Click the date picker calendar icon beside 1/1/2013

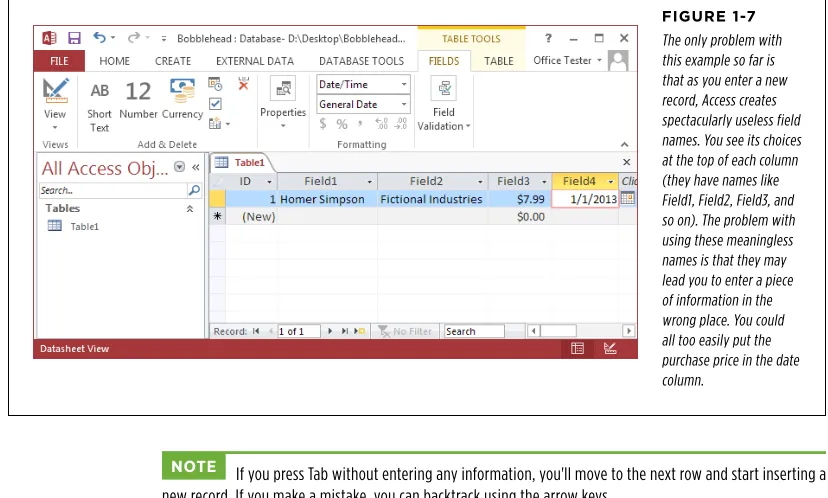(627, 199)
